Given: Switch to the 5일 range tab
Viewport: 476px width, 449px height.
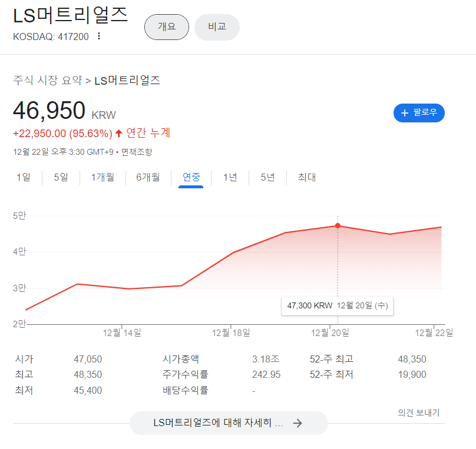Looking at the screenshot, I should 61,177.
